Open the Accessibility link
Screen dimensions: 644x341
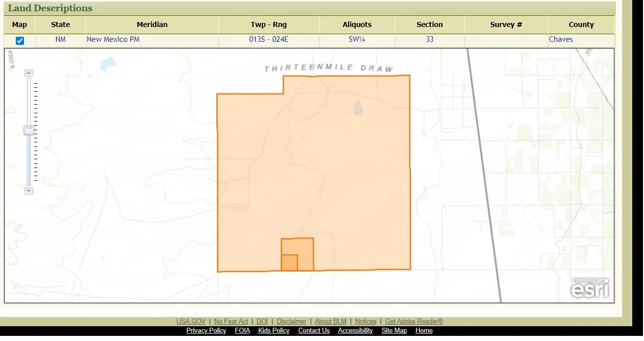pyautogui.click(x=356, y=330)
